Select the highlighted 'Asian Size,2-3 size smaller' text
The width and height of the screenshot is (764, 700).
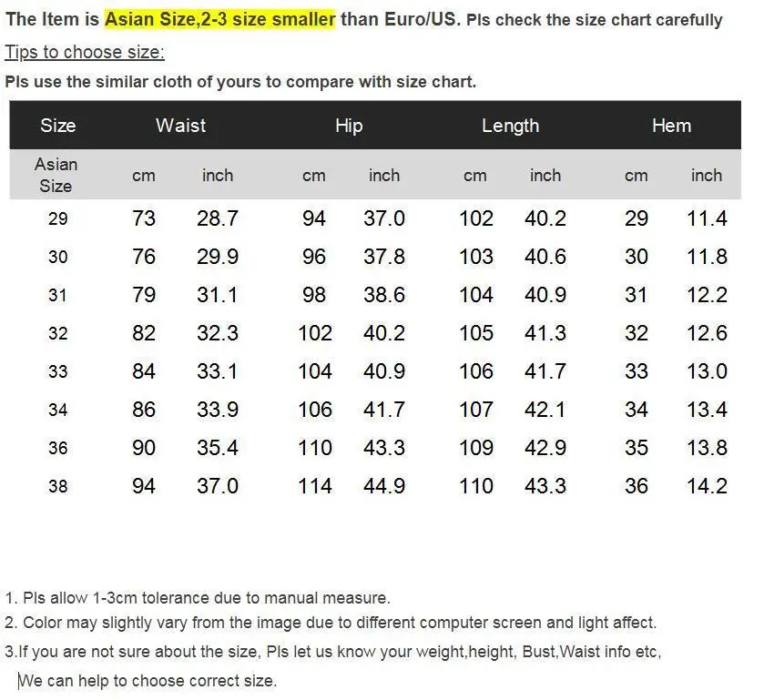[x=219, y=19]
